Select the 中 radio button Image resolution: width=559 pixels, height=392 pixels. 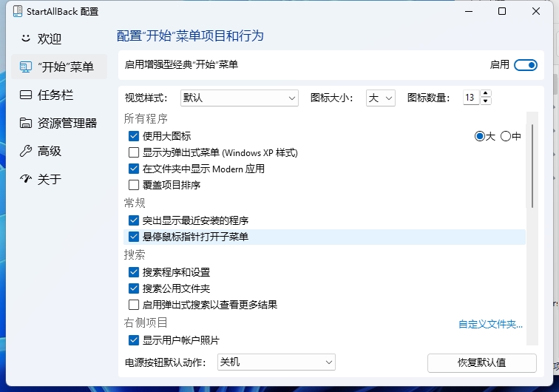[x=506, y=136]
